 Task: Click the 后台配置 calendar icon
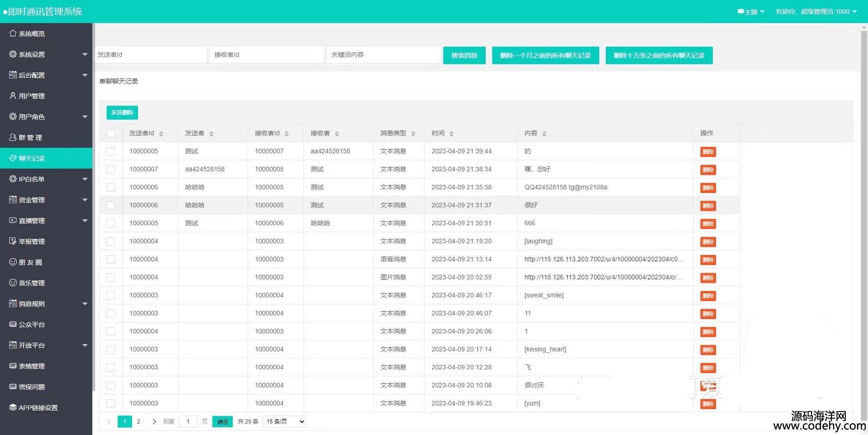13,75
